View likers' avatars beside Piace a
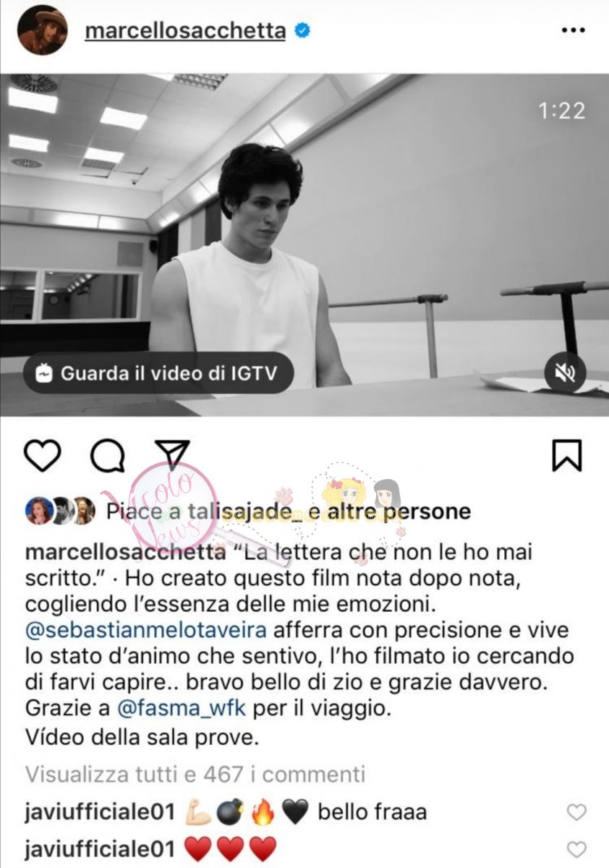The width and height of the screenshot is (609, 868). point(60,511)
